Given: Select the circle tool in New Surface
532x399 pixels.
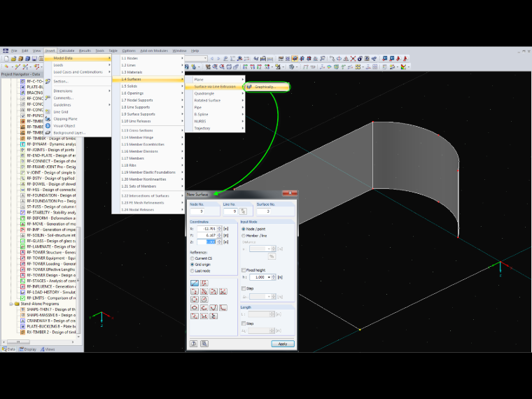Looking at the screenshot, I should [195, 300].
